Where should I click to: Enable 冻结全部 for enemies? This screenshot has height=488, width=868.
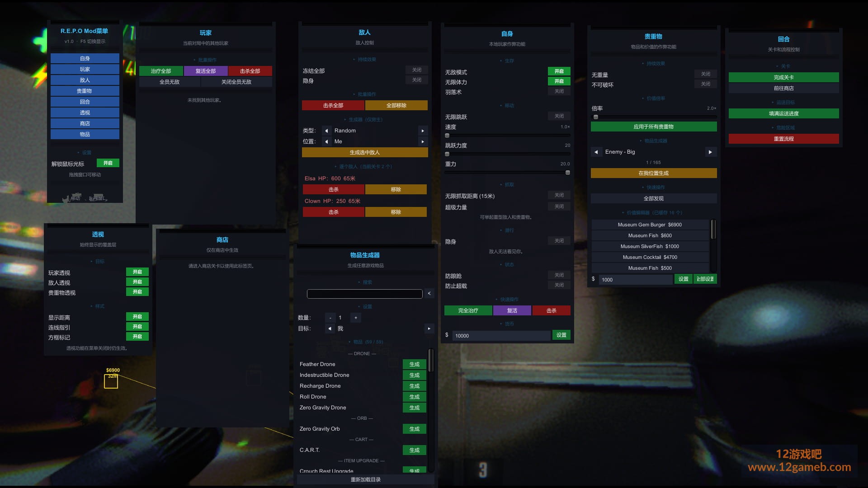click(x=417, y=70)
